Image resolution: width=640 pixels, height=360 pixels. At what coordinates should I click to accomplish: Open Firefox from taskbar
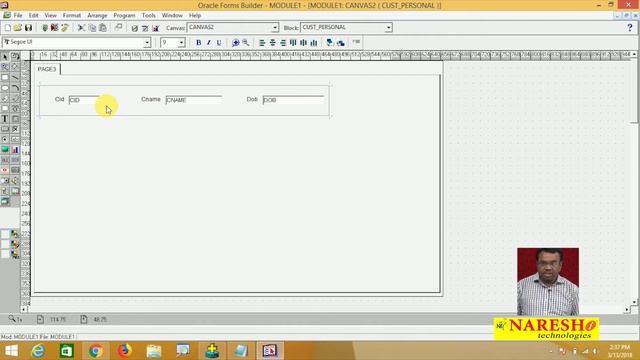124,351
